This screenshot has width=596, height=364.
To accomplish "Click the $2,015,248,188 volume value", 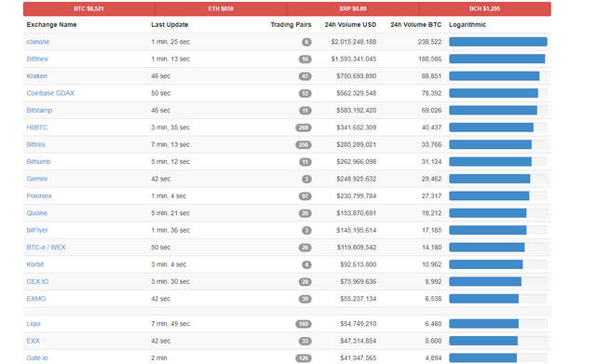I will pyautogui.click(x=354, y=42).
